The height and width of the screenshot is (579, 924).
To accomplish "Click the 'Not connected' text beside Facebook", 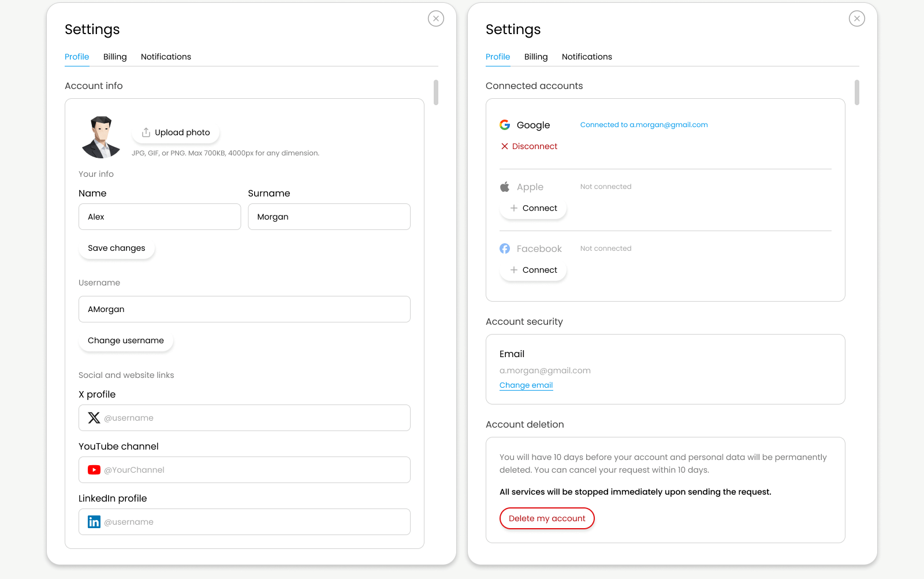I will pyautogui.click(x=606, y=248).
